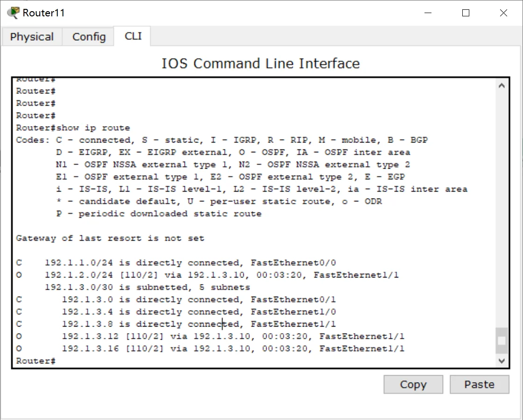Click the 192.1.3.16 OSPF route line
This screenshot has width=523, height=420.
210,349
